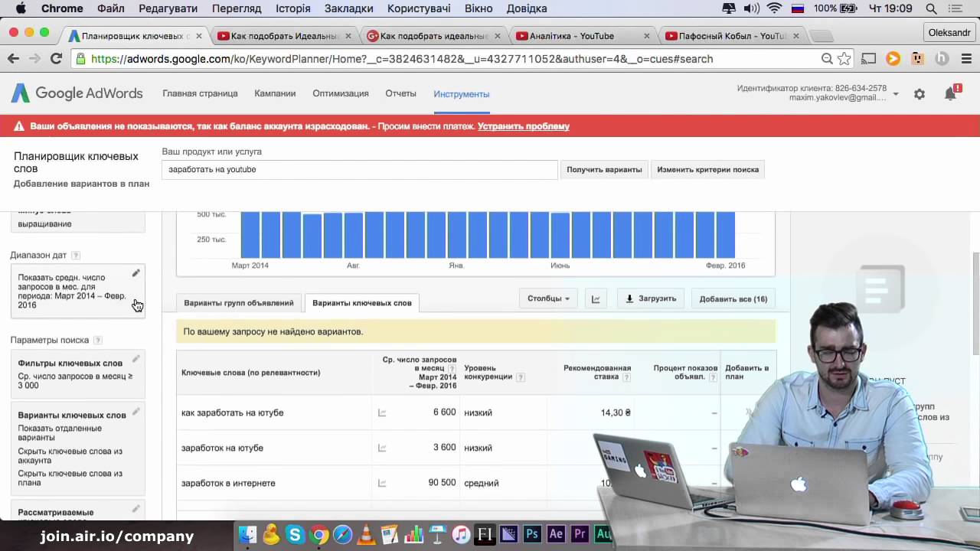
Task: Open Premiere Pro from the Dock
Action: (580, 534)
